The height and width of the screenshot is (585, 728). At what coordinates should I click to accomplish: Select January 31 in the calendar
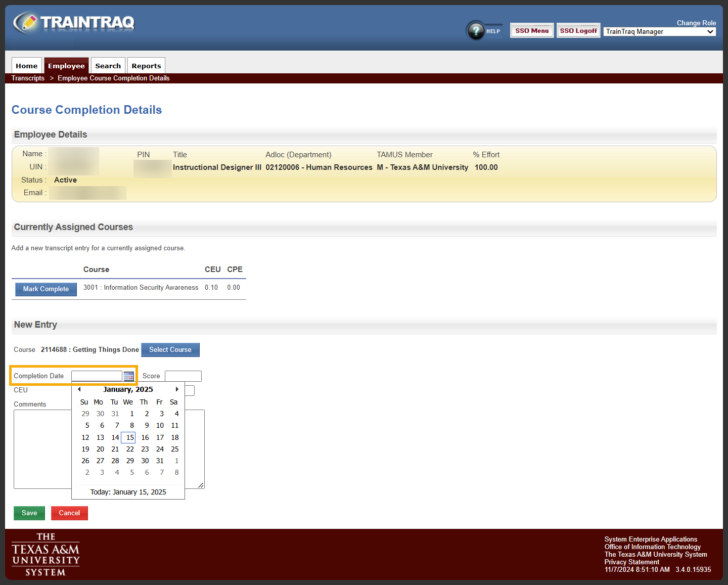160,461
